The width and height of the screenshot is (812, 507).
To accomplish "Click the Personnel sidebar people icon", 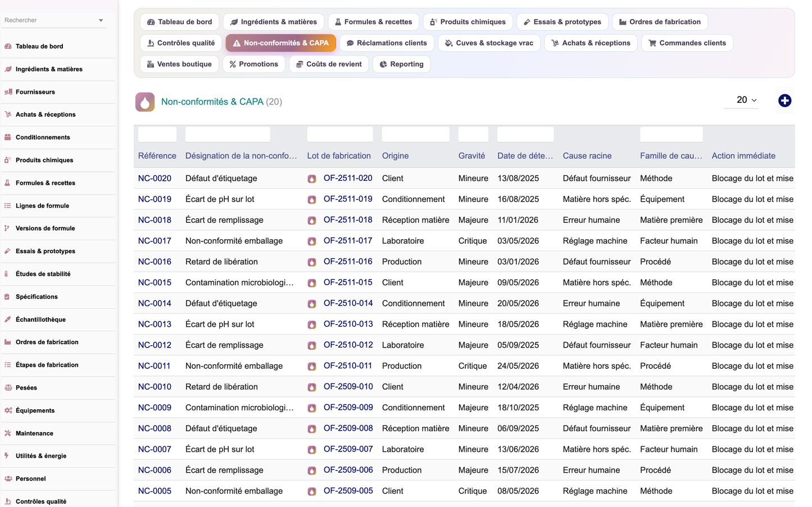I will coord(8,478).
